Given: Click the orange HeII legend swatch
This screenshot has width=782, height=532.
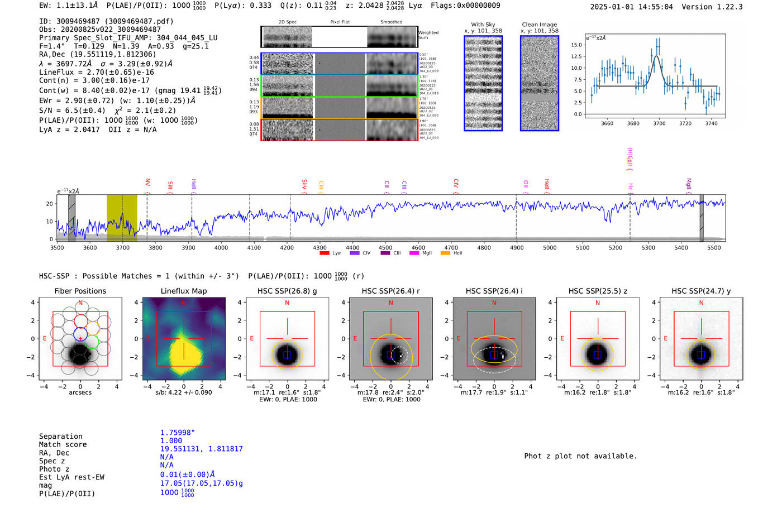Looking at the screenshot, I should click(x=445, y=253).
